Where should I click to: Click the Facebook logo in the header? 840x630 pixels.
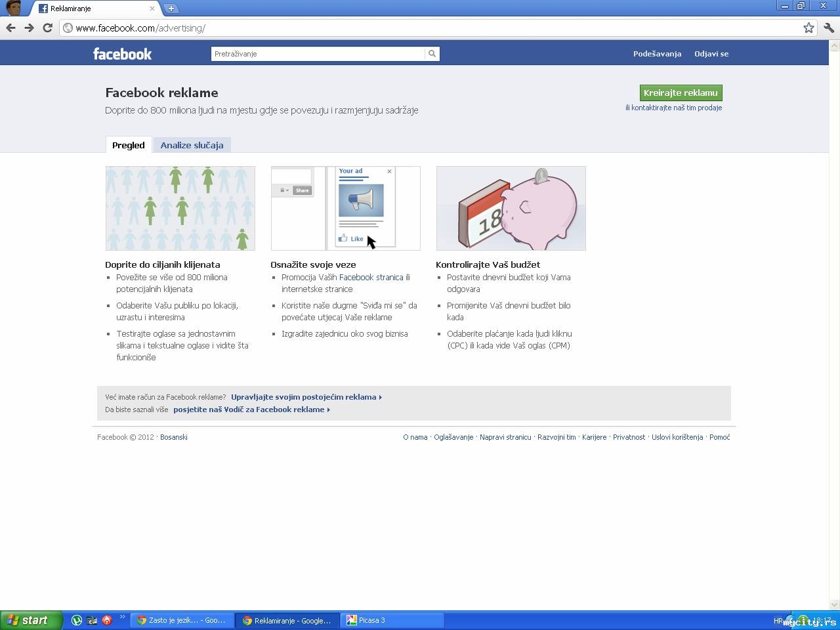[x=122, y=54]
